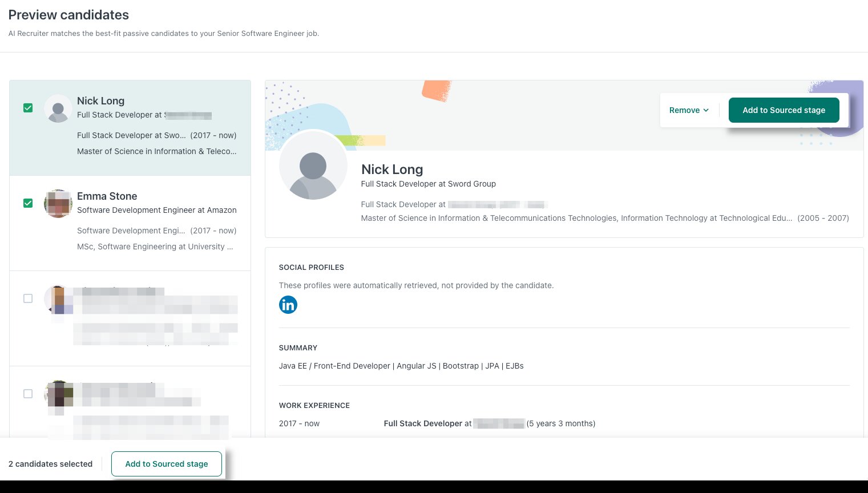Click Emma Stone's profile photo
The height and width of the screenshot is (493, 868).
pos(58,204)
